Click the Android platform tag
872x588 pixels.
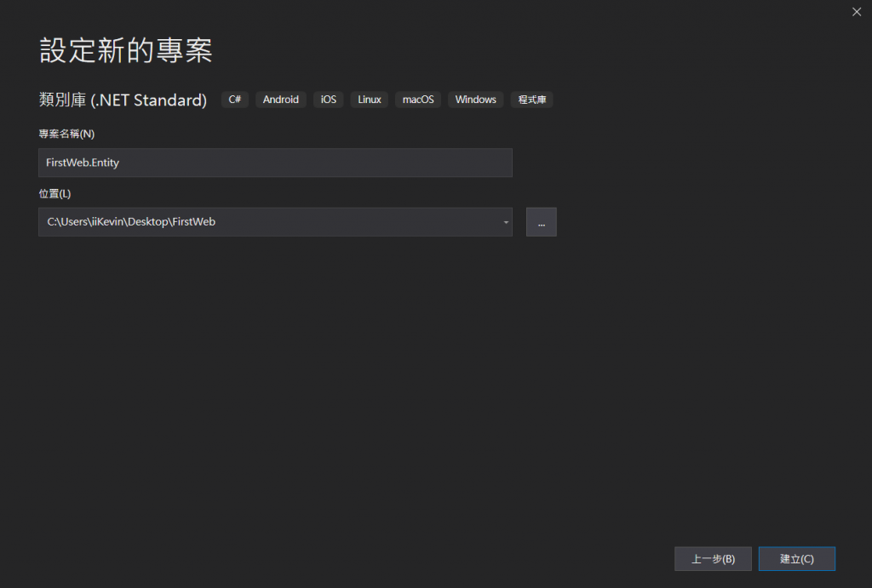[280, 100]
